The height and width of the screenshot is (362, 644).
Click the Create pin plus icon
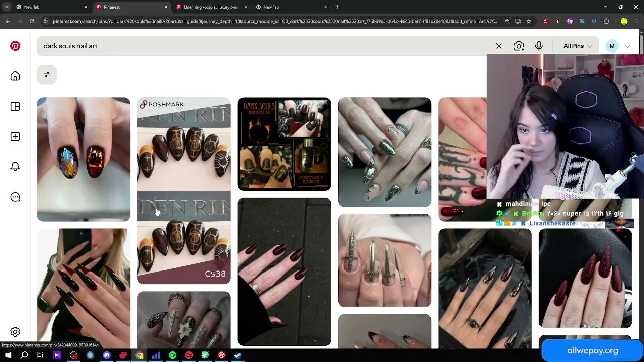pyautogui.click(x=15, y=136)
